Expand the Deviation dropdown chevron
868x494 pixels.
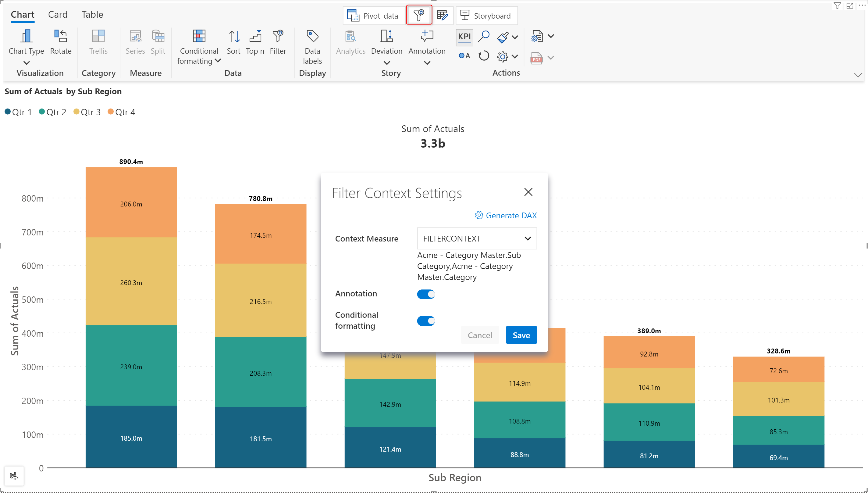386,63
